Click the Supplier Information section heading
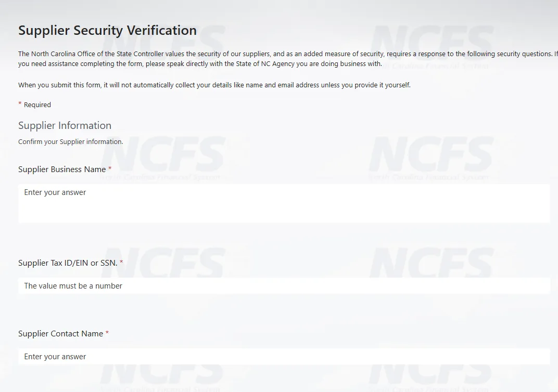This screenshot has width=558, height=392. point(65,125)
